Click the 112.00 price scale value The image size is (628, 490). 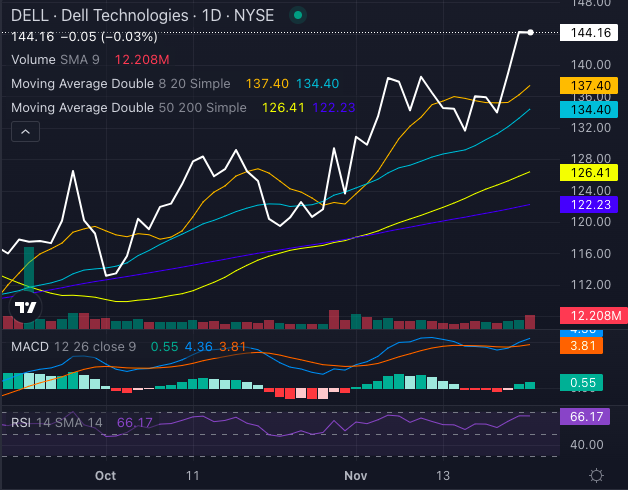point(591,285)
